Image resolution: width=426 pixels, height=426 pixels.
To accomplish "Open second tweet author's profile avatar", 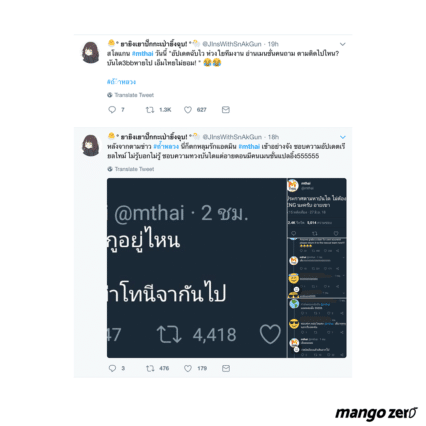I will click(91, 145).
